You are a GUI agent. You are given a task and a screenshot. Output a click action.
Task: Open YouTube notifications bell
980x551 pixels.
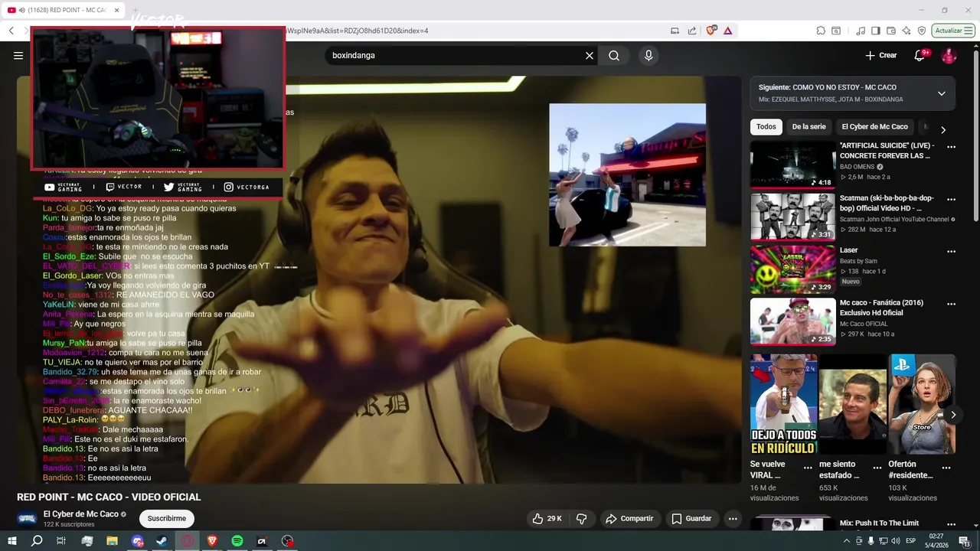click(920, 55)
